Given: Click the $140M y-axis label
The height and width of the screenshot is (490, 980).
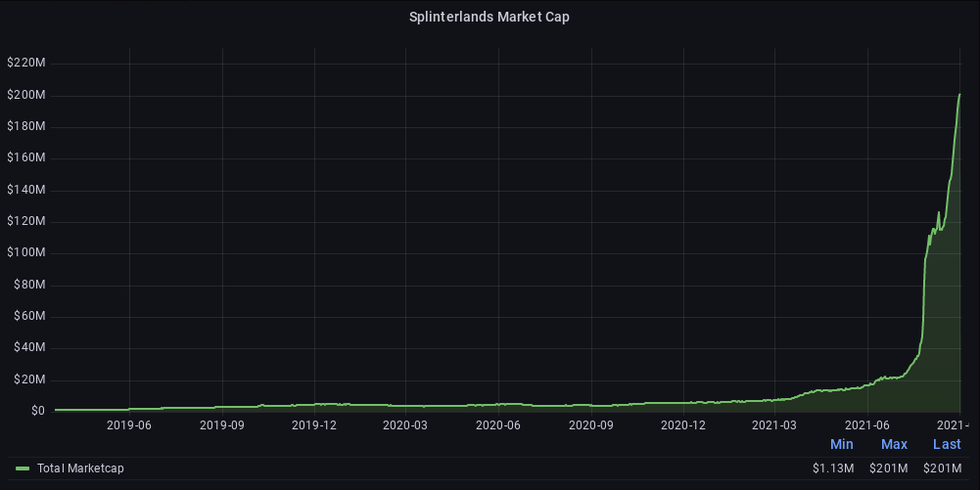Looking at the screenshot, I should [26, 190].
